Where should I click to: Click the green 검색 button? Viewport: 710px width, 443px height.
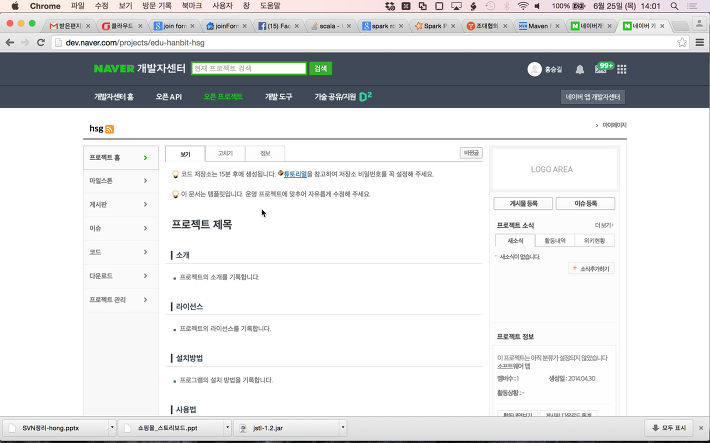click(321, 68)
